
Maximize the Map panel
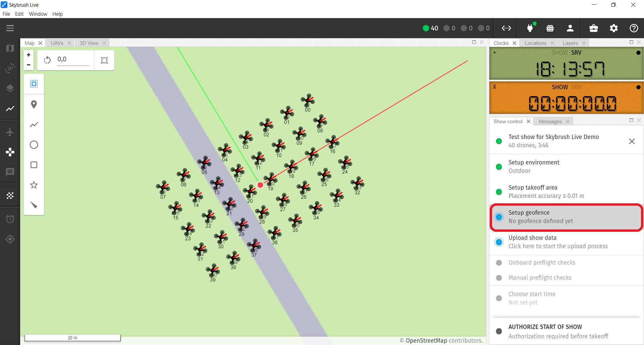474,42
